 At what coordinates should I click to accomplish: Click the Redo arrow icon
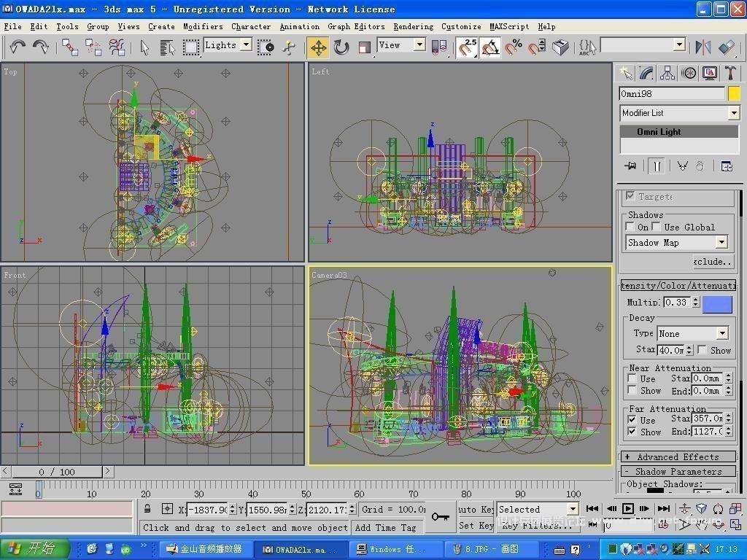[x=41, y=47]
